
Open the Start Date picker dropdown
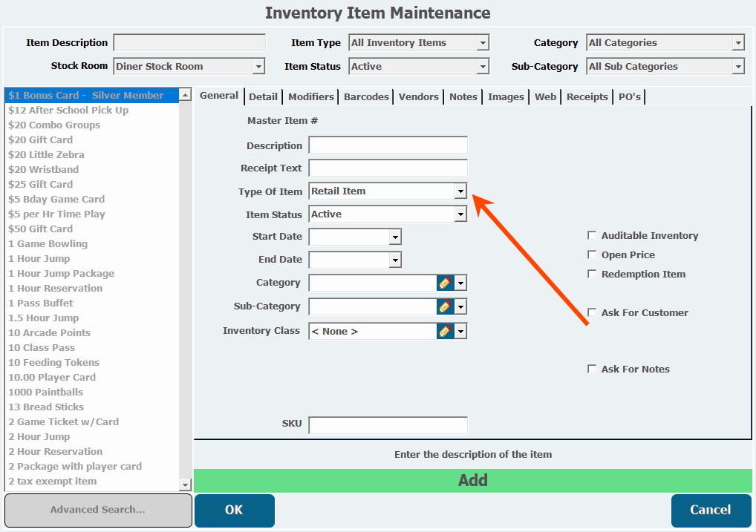[x=395, y=237]
